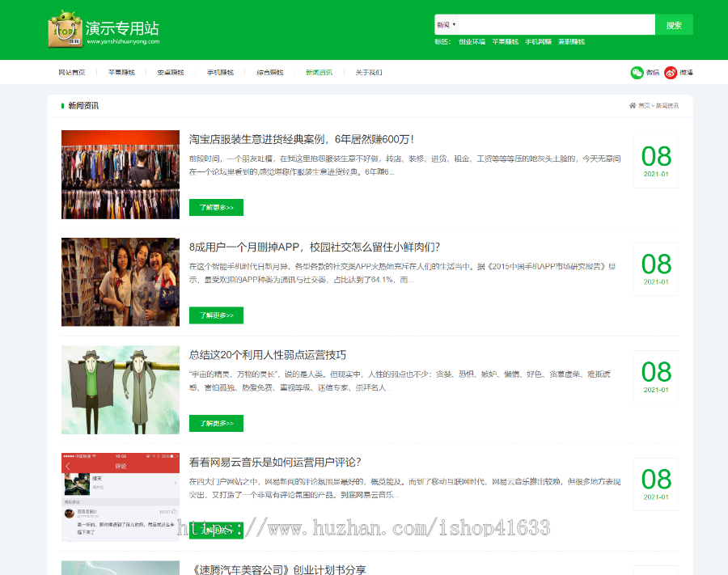Go to 网站首页 in the navigation bar
The height and width of the screenshot is (575, 728).
[x=72, y=73]
